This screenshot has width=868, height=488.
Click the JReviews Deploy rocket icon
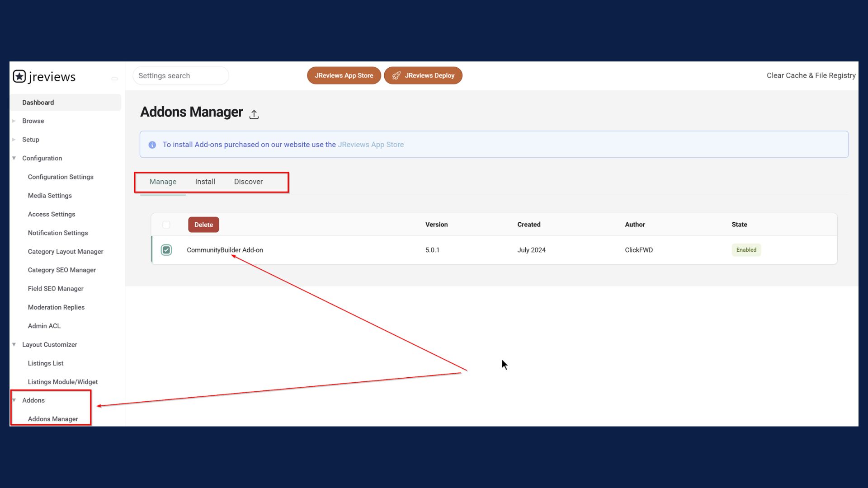(397, 75)
